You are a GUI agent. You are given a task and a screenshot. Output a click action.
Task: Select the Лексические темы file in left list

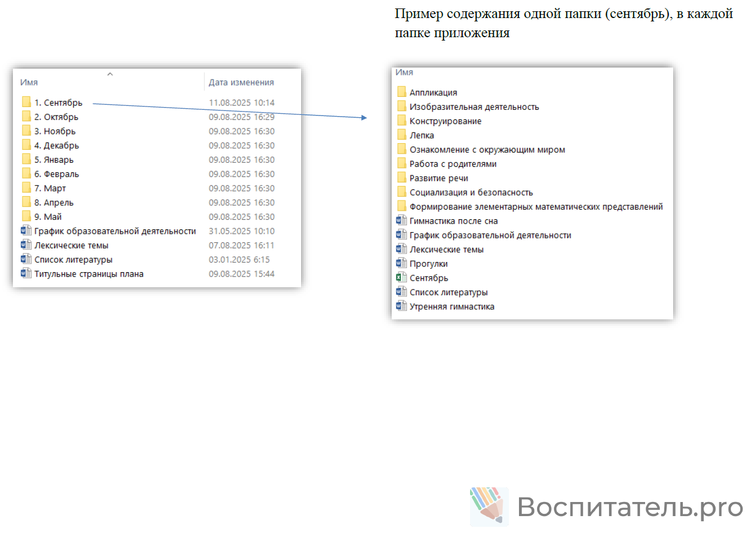point(71,245)
